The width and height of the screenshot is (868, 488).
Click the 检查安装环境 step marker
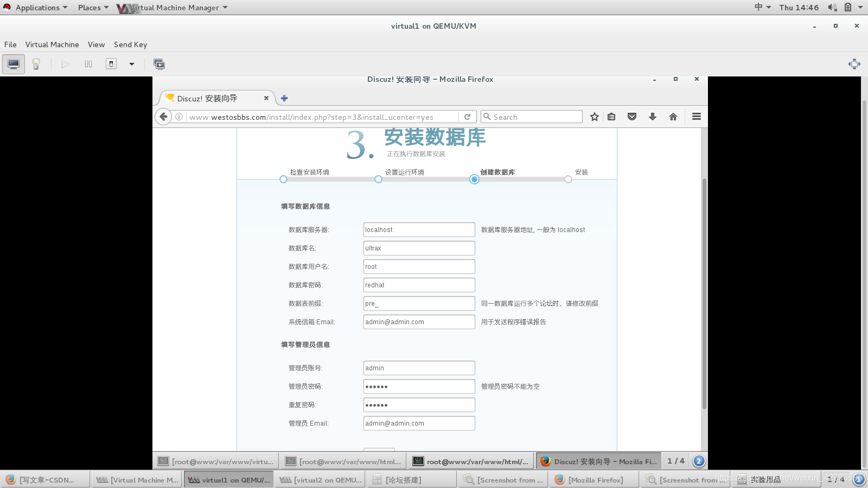click(x=283, y=179)
